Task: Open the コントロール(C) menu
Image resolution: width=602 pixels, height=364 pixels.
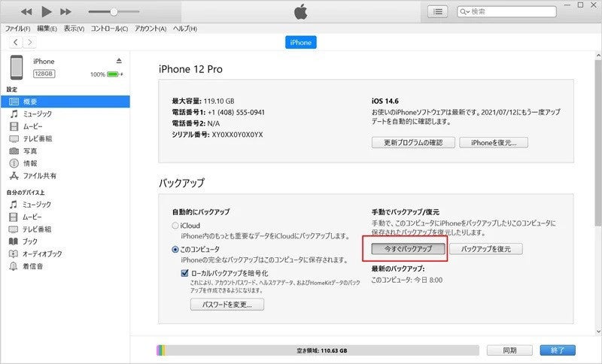Action: point(109,29)
